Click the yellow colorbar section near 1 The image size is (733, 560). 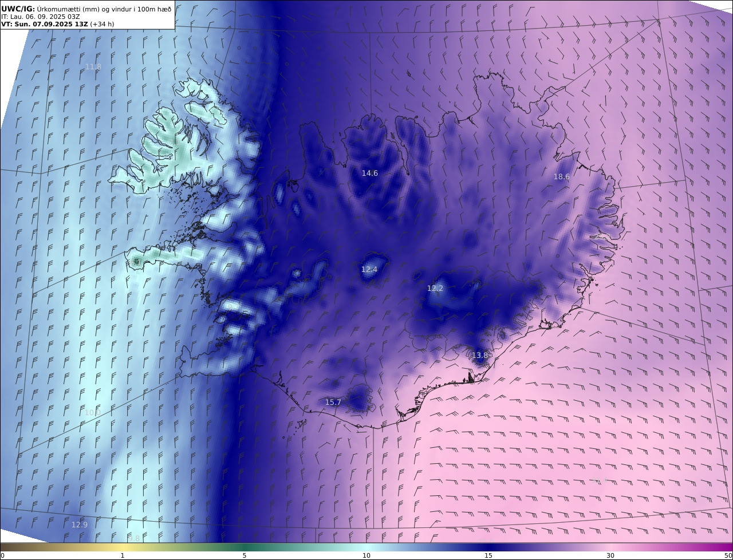tap(123, 547)
